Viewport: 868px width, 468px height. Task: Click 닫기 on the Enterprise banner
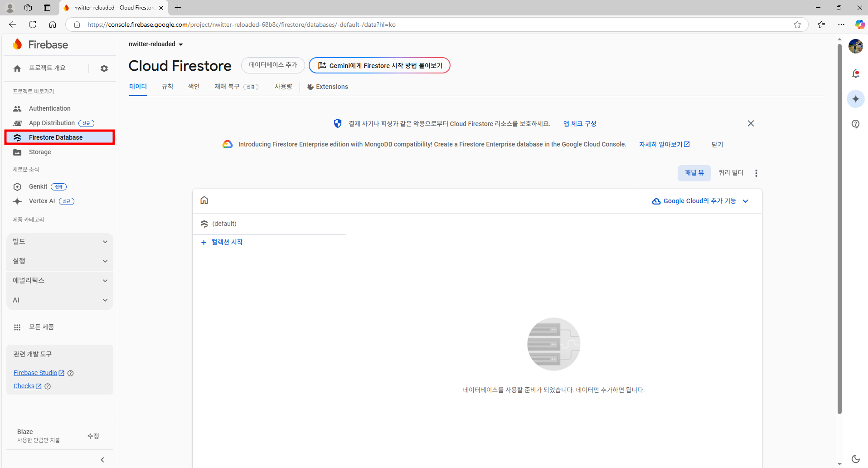click(x=717, y=144)
